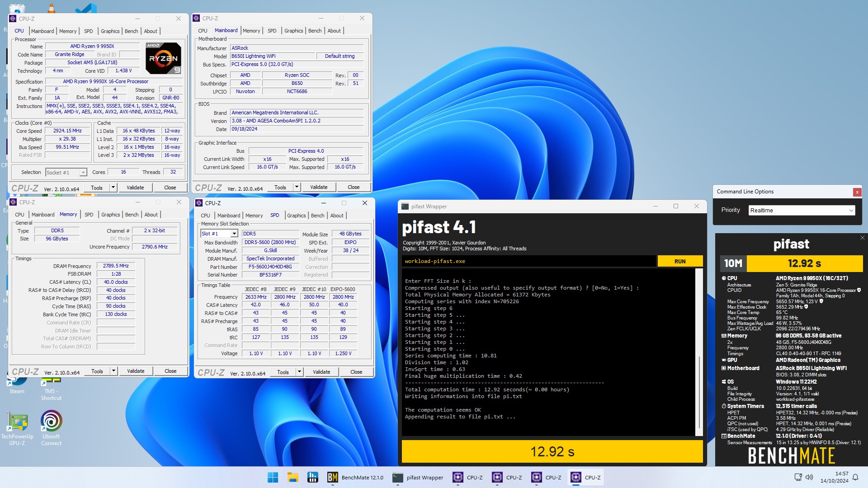Click '3.08 - AMD AGESA ComboAm5PI 1.2.0.2' version
868x488 pixels.
pos(297,121)
